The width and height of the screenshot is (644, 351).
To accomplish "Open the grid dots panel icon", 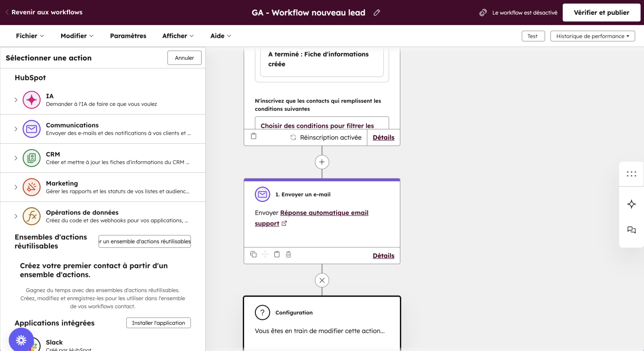I will coord(631,174).
